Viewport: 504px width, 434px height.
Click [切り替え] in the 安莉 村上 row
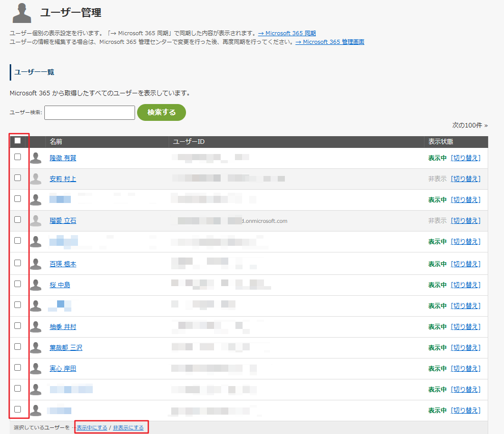pos(466,179)
